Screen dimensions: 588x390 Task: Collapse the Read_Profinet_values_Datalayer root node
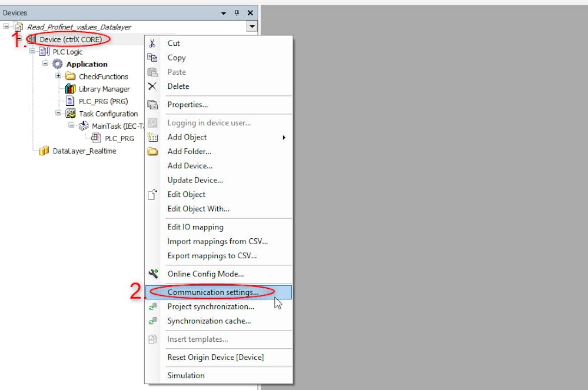click(x=6, y=26)
